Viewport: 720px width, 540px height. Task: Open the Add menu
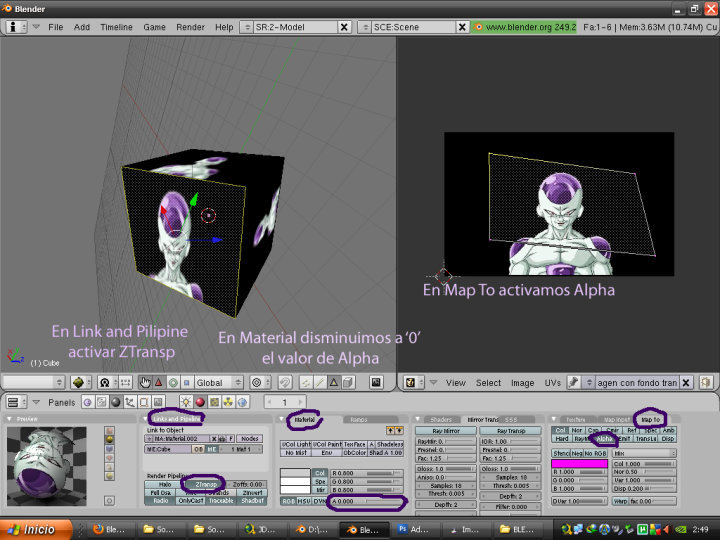point(82,27)
